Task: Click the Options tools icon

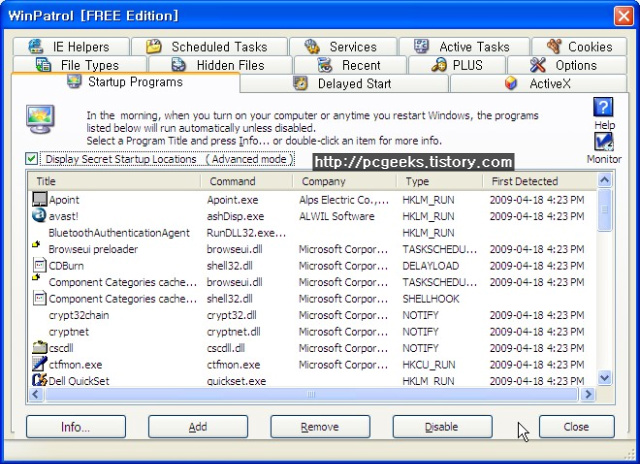Action: (x=538, y=65)
